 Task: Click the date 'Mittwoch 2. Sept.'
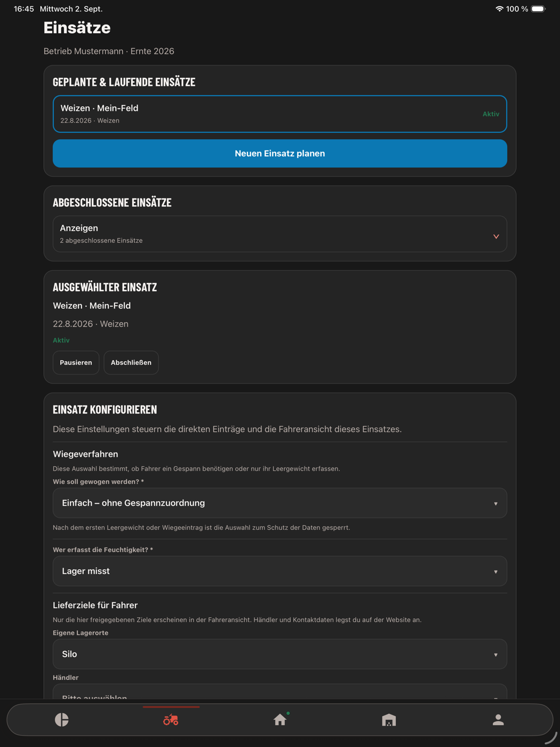pyautogui.click(x=71, y=9)
